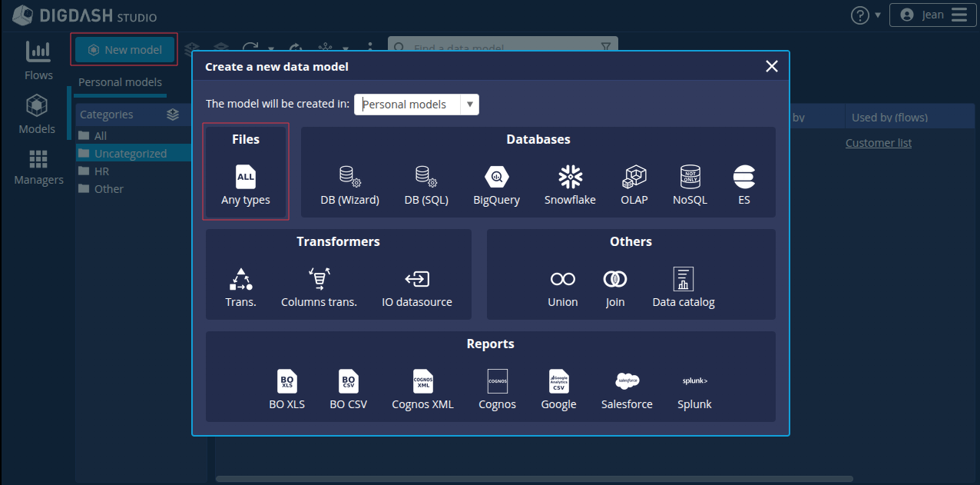980x485 pixels.
Task: Open the Jean user menu
Action: (932, 15)
